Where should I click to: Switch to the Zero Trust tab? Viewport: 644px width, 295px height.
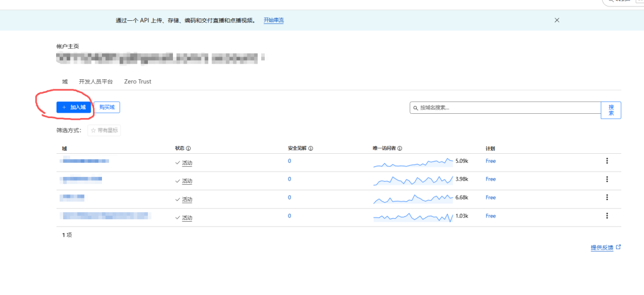[138, 82]
